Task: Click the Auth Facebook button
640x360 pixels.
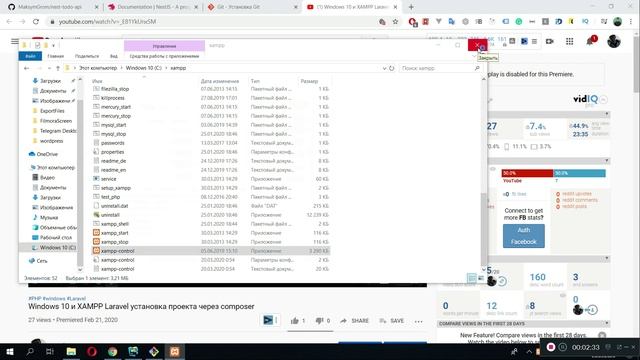Action: (524, 236)
